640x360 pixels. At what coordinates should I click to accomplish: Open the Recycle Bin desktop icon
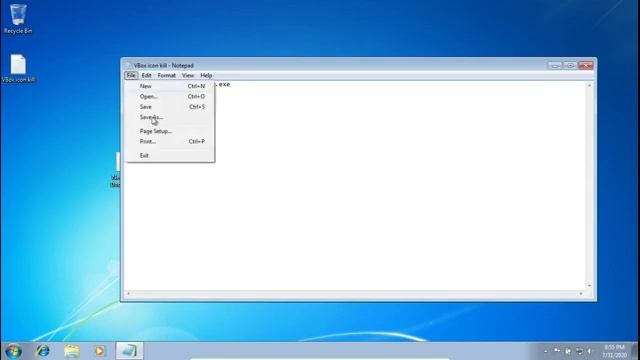(x=18, y=19)
